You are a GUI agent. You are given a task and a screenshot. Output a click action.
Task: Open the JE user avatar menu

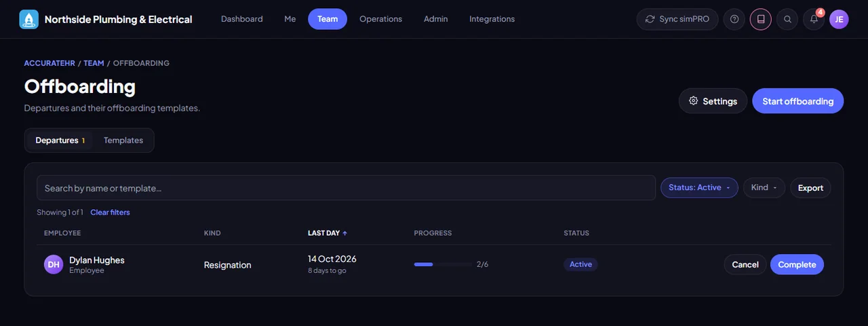pyautogui.click(x=839, y=19)
